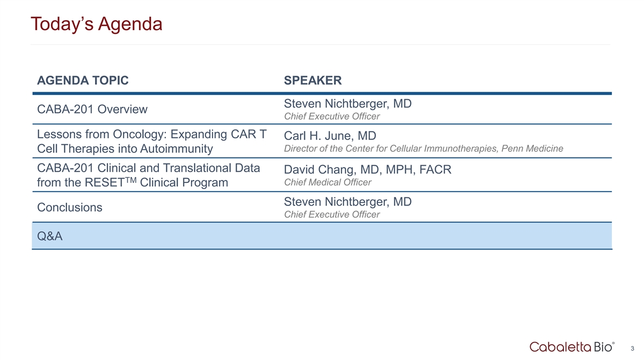Click Chief Executive Officer under the Overview speaker
644x362 pixels.
[331, 116]
